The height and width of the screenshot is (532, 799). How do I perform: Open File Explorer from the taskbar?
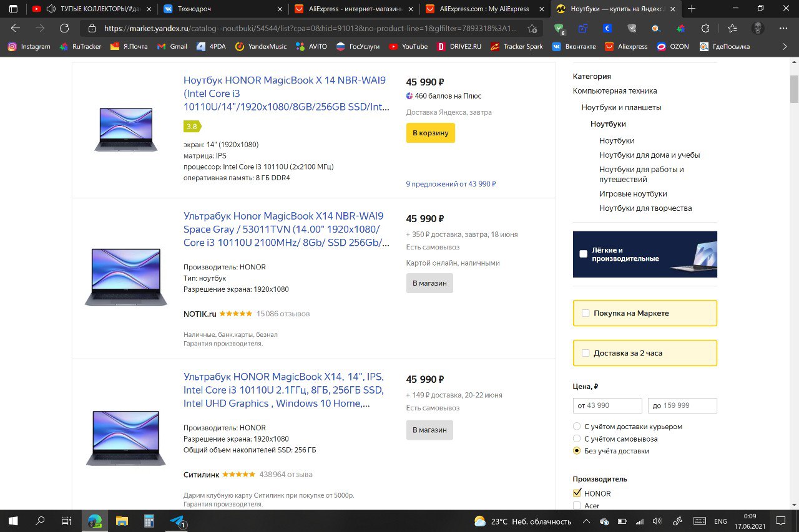coord(122,520)
